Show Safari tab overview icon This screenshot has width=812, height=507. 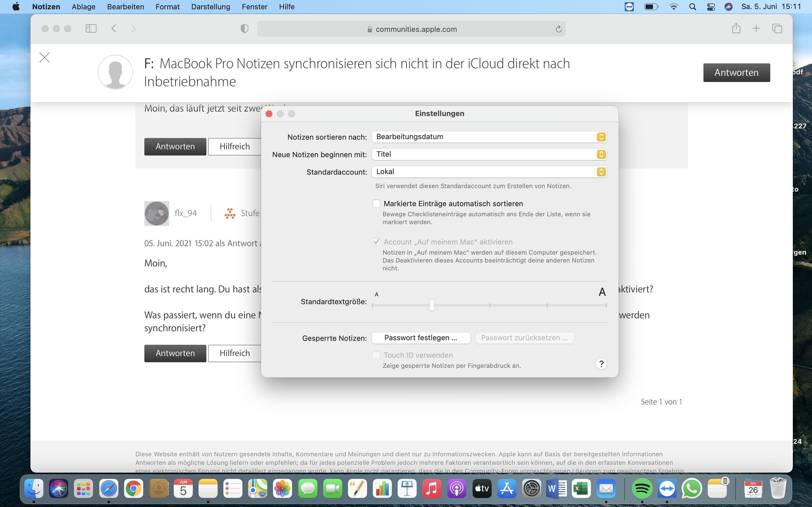777,28
